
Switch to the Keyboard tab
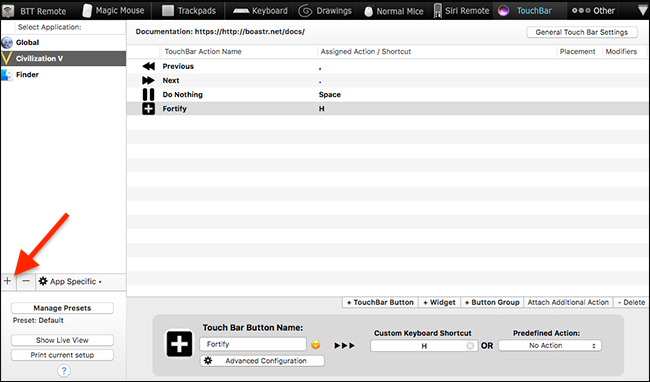pyautogui.click(x=260, y=11)
